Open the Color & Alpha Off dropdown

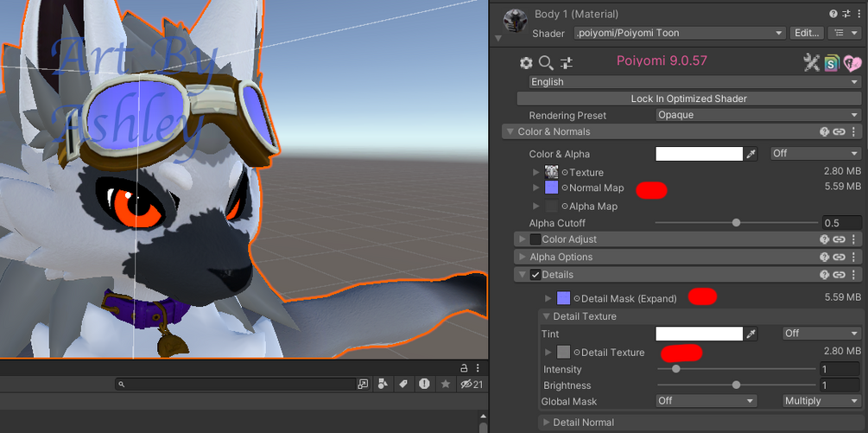coord(816,153)
